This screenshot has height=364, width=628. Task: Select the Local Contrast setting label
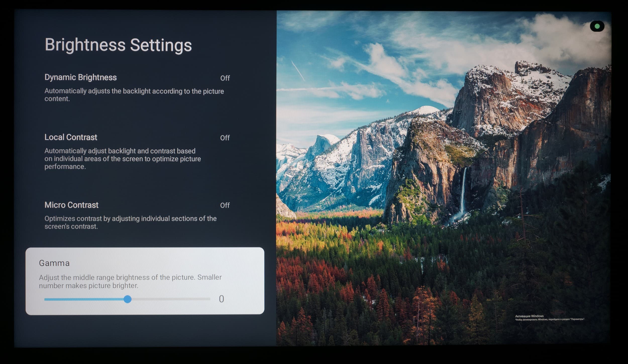click(71, 137)
